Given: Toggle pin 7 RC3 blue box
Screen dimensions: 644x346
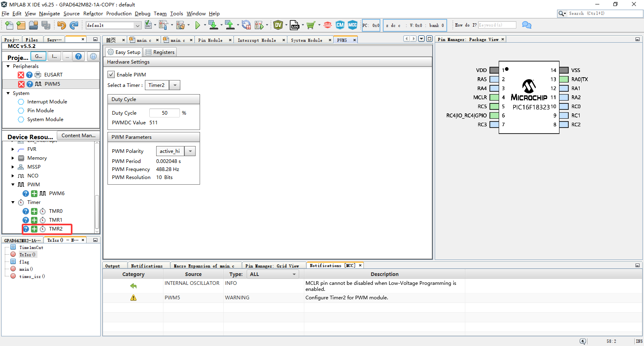Looking at the screenshot, I should [494, 124].
